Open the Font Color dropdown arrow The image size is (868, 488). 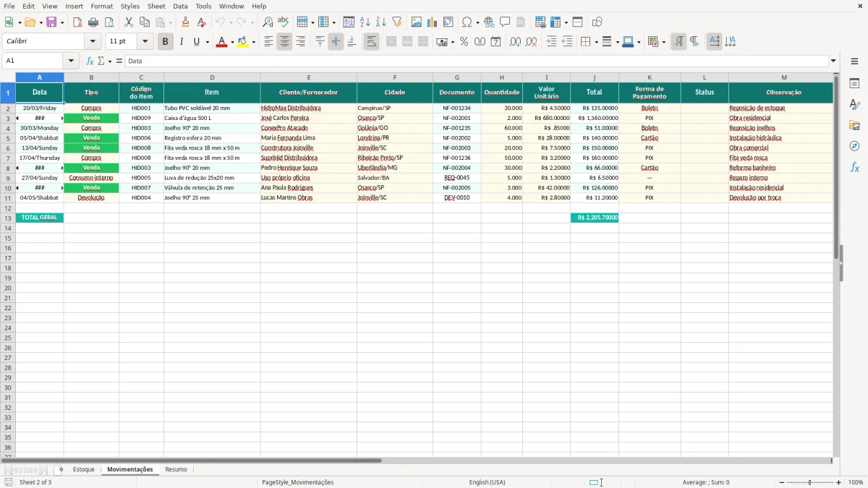[x=232, y=42]
